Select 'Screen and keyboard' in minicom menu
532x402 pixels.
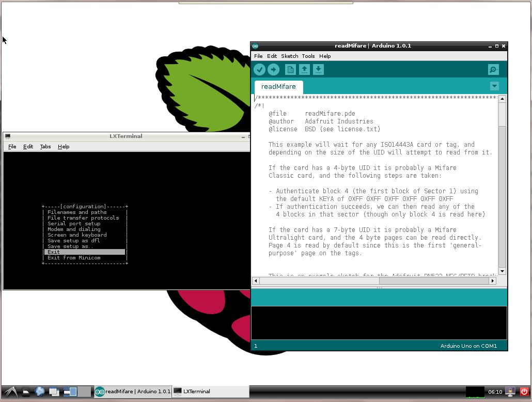point(77,235)
